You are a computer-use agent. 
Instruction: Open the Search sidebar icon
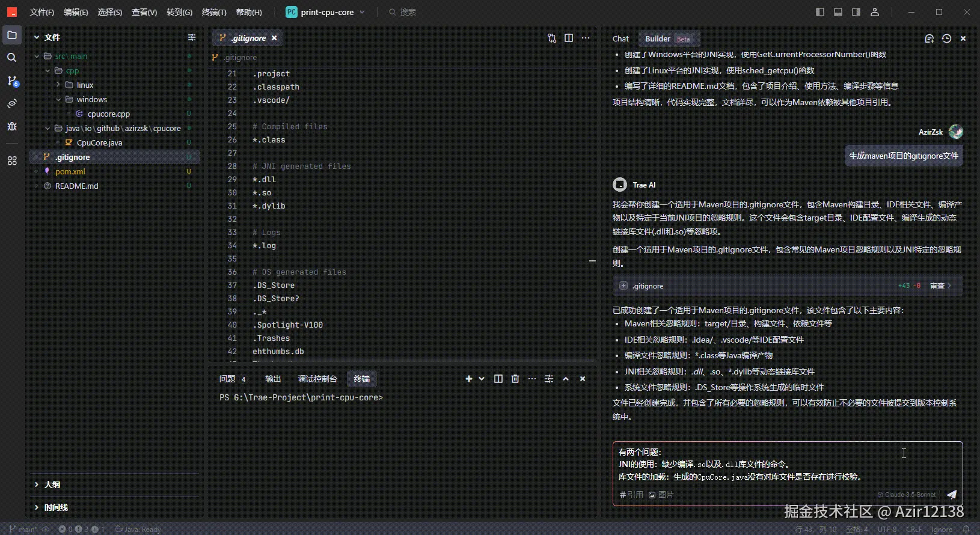(x=12, y=58)
